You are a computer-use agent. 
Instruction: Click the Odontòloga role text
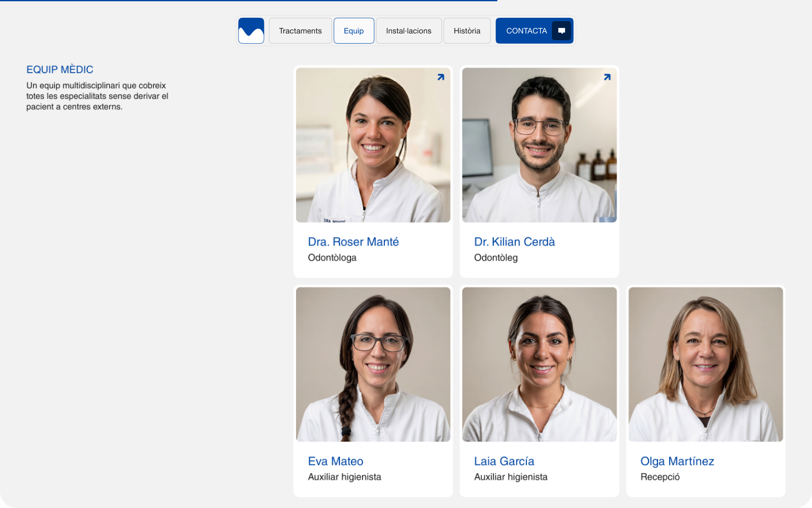(x=332, y=257)
